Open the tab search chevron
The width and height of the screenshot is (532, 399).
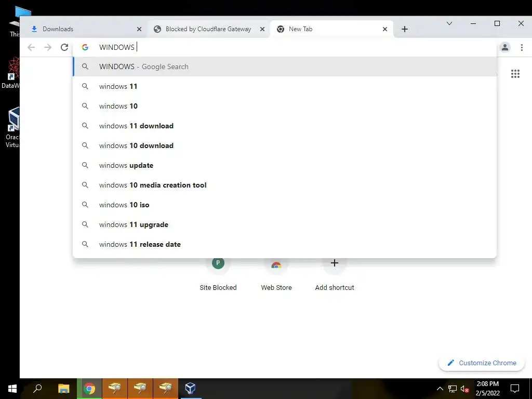click(449, 23)
